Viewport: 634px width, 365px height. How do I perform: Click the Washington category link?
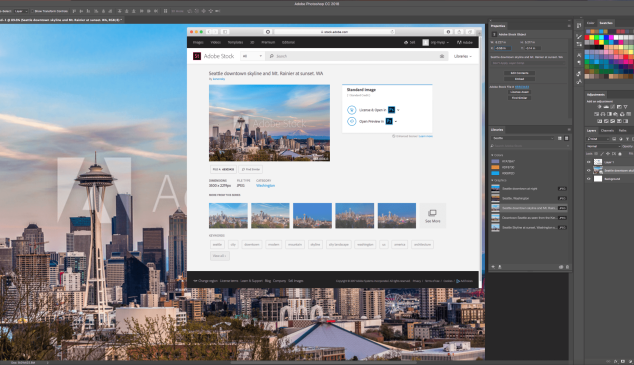tap(266, 186)
